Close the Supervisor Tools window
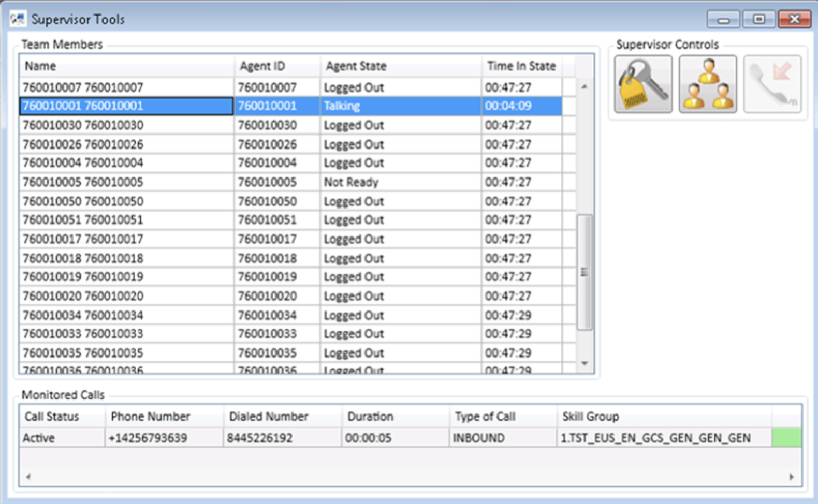 click(x=794, y=20)
